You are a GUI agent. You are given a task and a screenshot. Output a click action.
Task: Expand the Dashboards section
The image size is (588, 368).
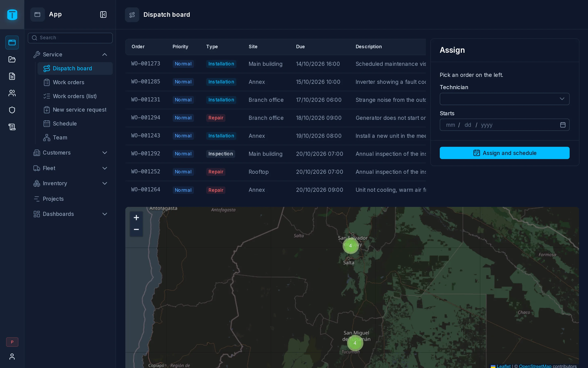pyautogui.click(x=70, y=214)
